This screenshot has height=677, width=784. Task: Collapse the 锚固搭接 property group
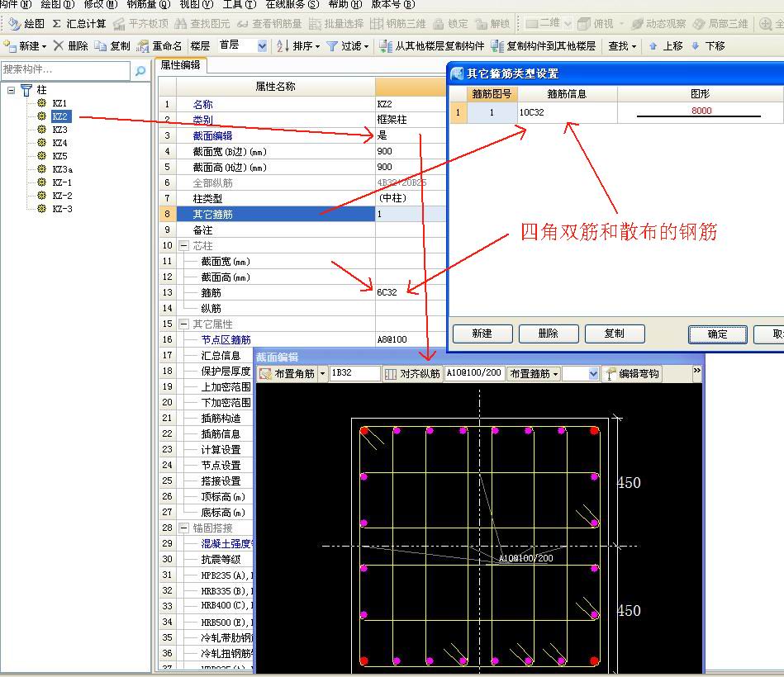184,528
